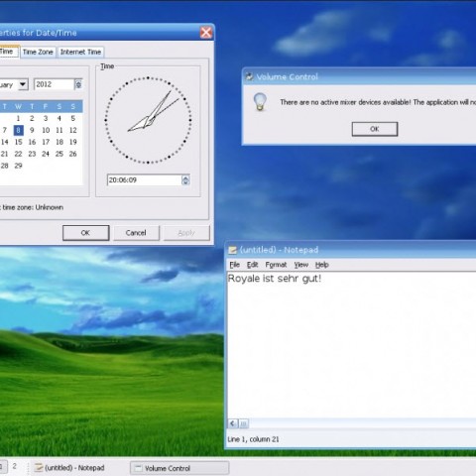The height and width of the screenshot is (476, 476).
Task: Open the Help menu in Notepad
Action: click(x=321, y=265)
